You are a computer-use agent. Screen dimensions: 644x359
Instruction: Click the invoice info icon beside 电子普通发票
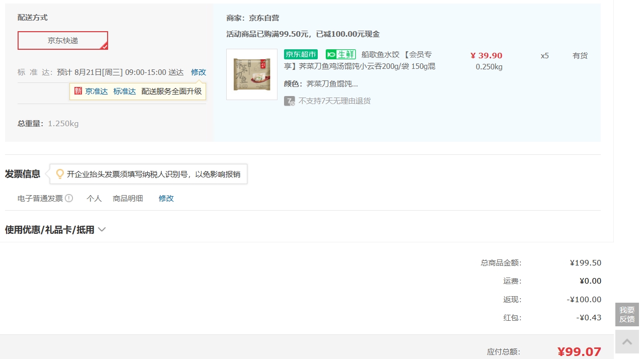(x=69, y=198)
